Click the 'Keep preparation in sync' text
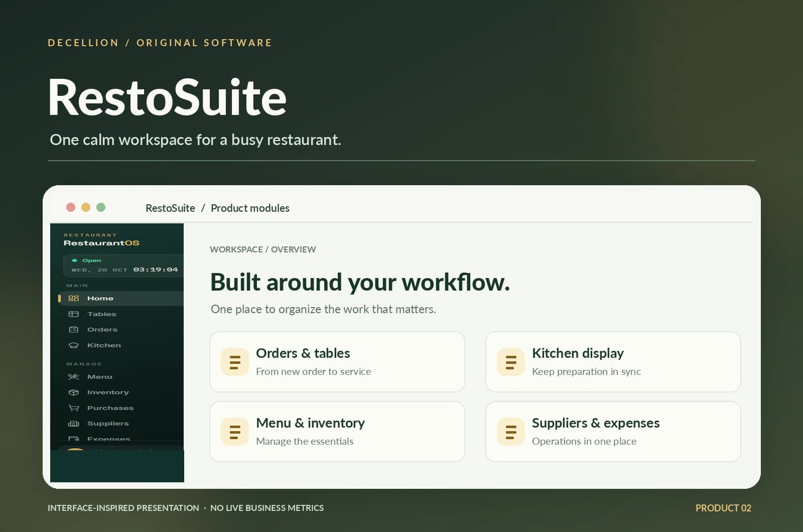The height and width of the screenshot is (532, 803). 586,371
